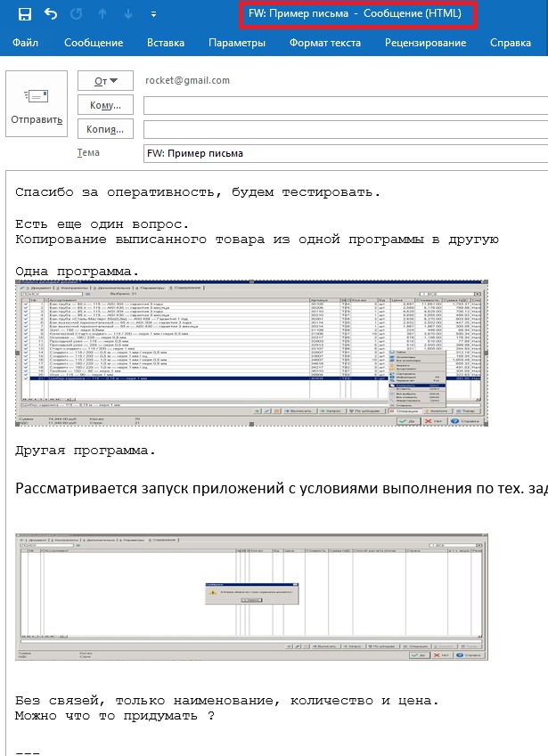This screenshot has width=548, height=756.
Task: Undo the last action
Action: pyautogui.click(x=51, y=14)
